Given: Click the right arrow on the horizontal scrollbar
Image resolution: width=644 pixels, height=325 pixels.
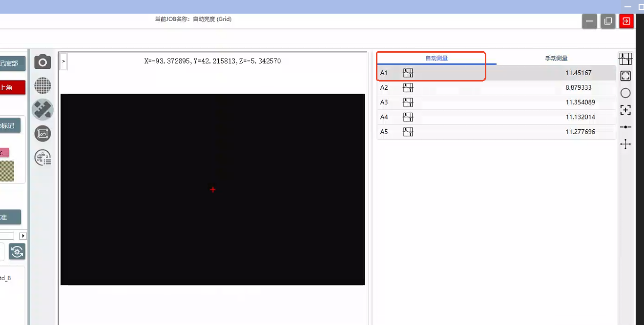Looking at the screenshot, I should tap(23, 236).
